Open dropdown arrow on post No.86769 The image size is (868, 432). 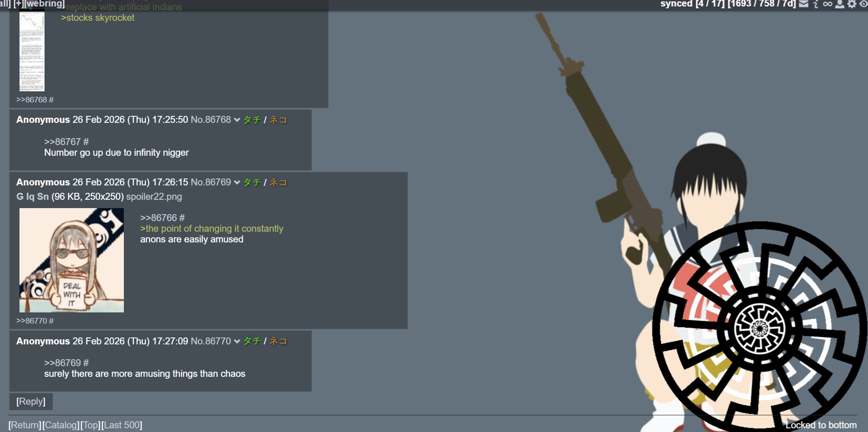(x=237, y=183)
